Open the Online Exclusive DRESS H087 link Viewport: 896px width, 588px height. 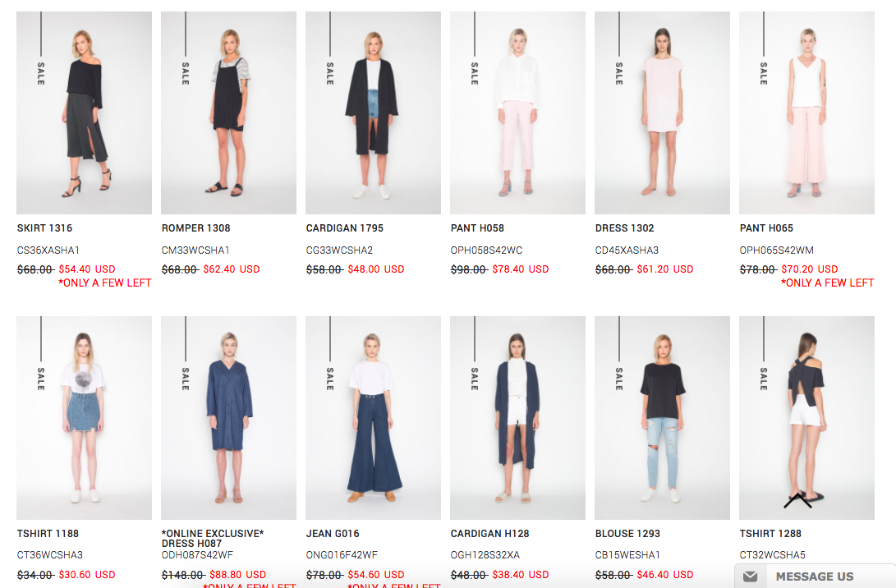click(x=213, y=538)
